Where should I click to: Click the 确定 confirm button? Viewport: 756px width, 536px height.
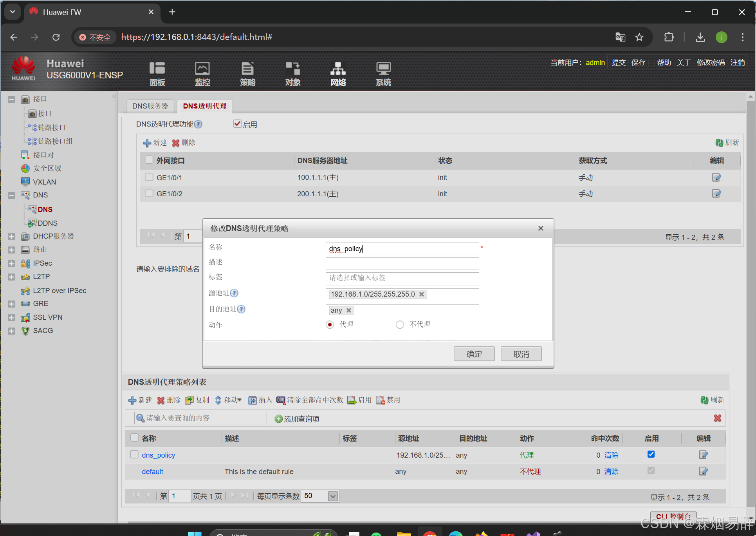pyautogui.click(x=474, y=354)
